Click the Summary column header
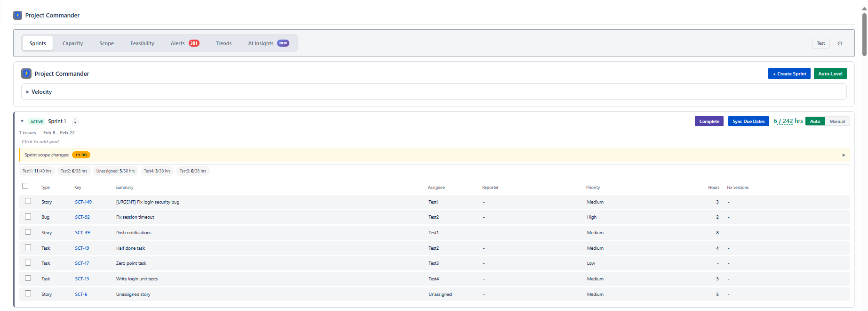This screenshot has width=868, height=311. (x=124, y=188)
